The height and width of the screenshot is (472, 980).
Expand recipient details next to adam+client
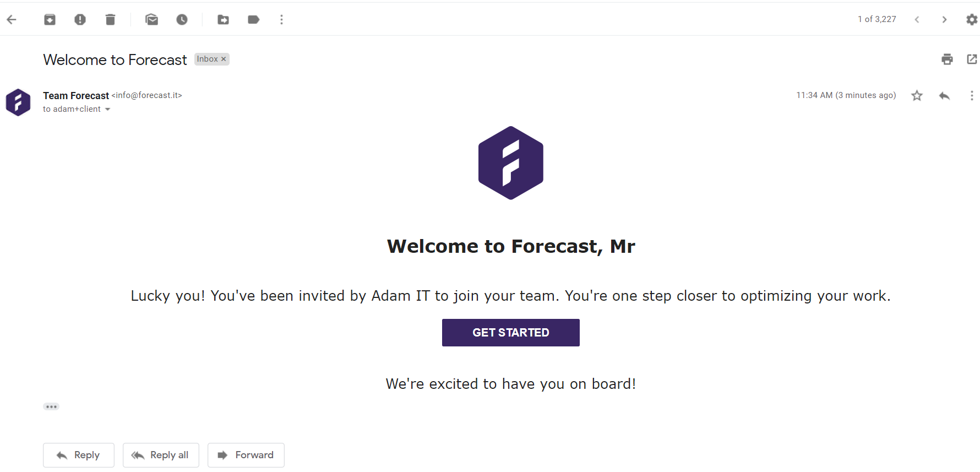tap(107, 110)
